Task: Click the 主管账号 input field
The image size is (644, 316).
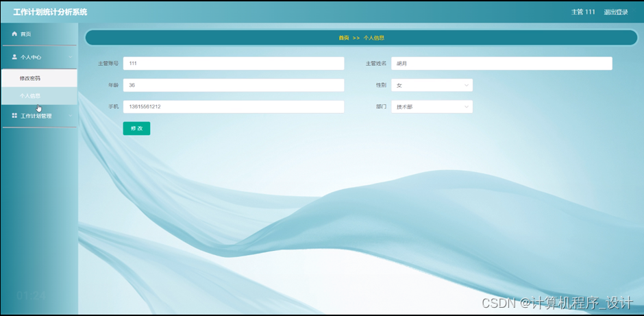Action: [234, 63]
